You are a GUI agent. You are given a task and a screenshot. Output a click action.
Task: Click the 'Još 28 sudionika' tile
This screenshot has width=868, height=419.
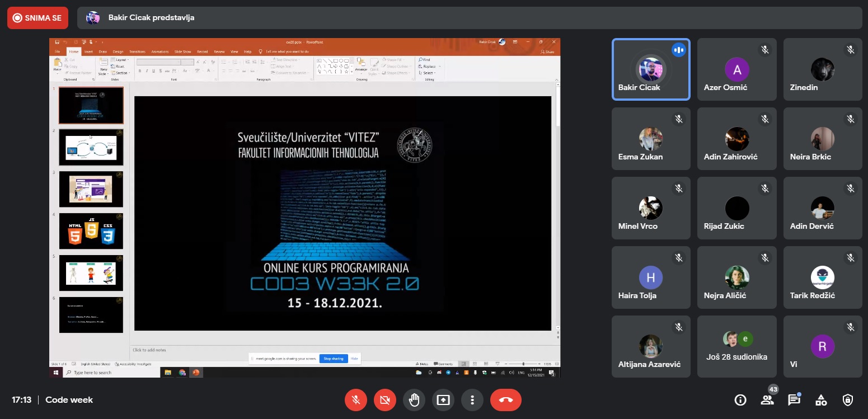tap(737, 346)
